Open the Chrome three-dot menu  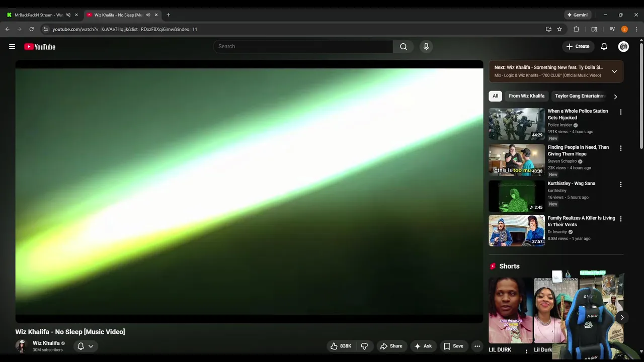click(x=636, y=29)
